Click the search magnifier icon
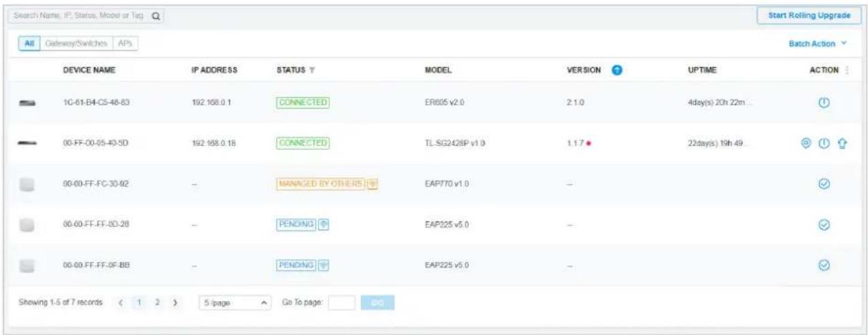868x335 pixels. [x=156, y=16]
